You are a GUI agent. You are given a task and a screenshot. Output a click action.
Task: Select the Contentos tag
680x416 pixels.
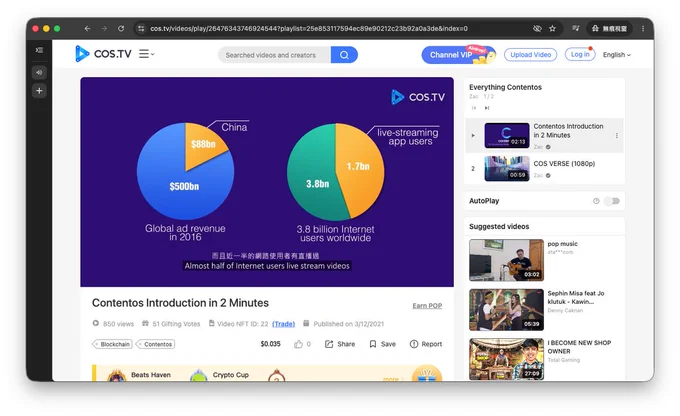(155, 344)
